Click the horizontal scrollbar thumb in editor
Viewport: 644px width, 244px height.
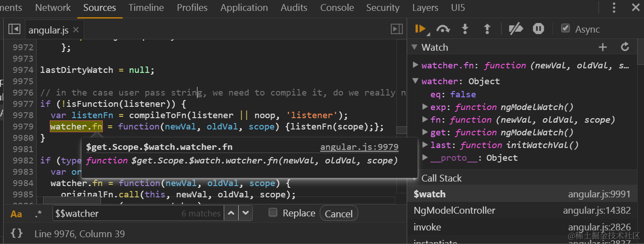pyautogui.click(x=72, y=200)
